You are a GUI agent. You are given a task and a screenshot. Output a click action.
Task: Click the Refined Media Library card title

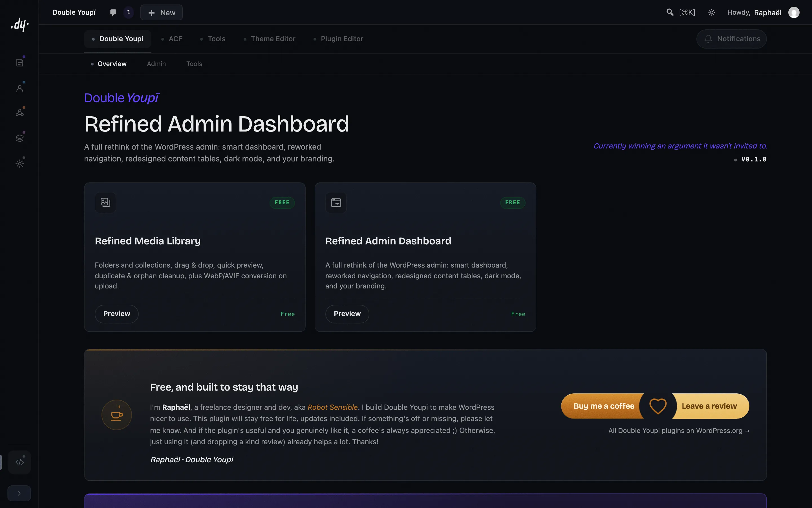click(x=148, y=241)
